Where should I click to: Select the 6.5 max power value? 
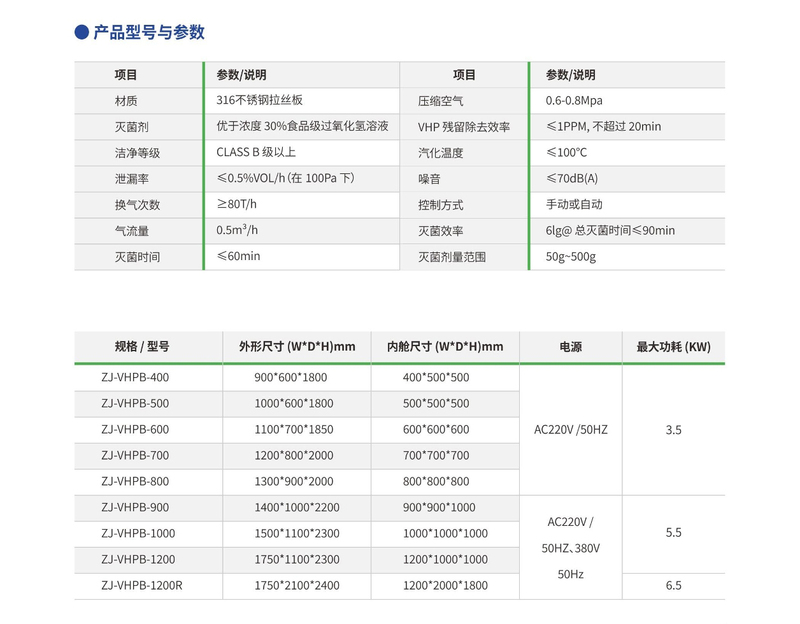pos(673,586)
